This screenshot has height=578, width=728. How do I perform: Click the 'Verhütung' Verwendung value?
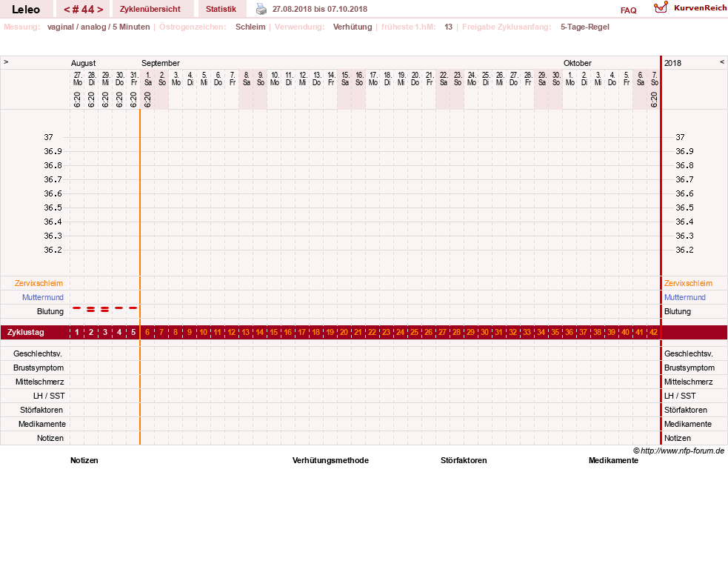(x=353, y=27)
